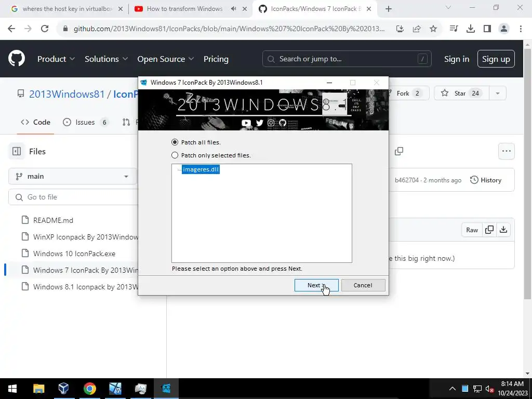Expand Solutions dropdown menu

tap(106, 59)
